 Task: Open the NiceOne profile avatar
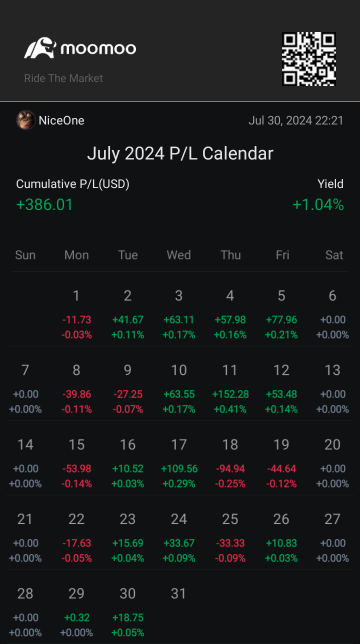25,120
